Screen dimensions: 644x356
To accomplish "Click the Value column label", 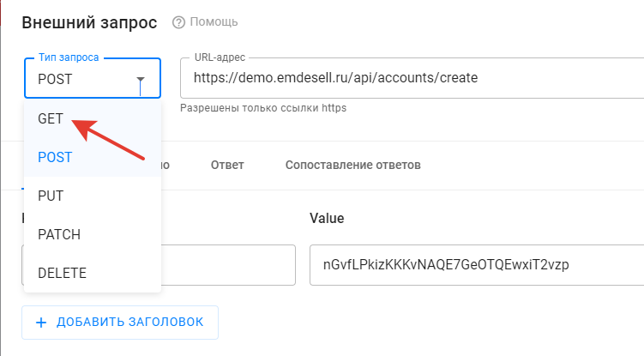I will [327, 218].
